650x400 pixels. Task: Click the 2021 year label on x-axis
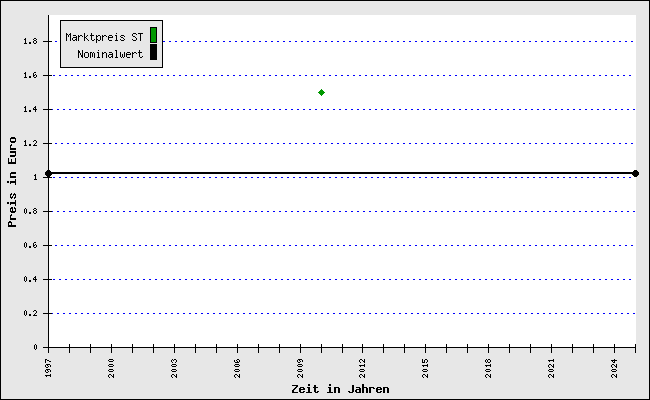551,366
